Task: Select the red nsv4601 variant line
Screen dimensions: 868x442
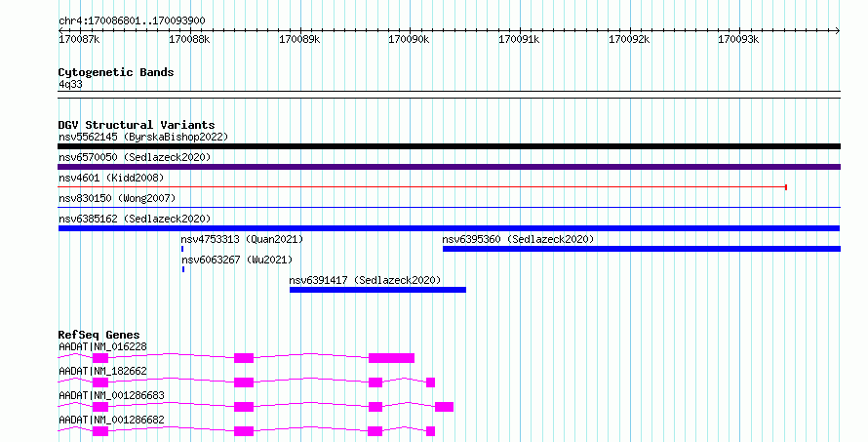Action: 422,187
